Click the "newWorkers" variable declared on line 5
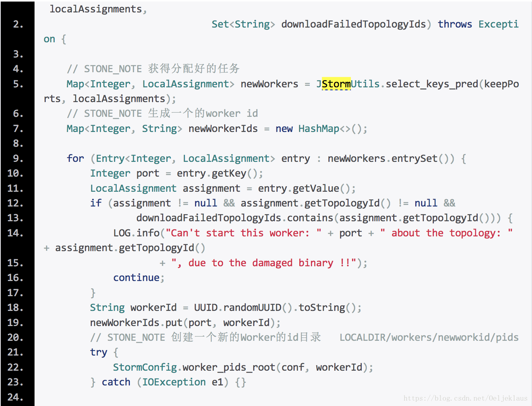532x406 pixels. [x=269, y=84]
